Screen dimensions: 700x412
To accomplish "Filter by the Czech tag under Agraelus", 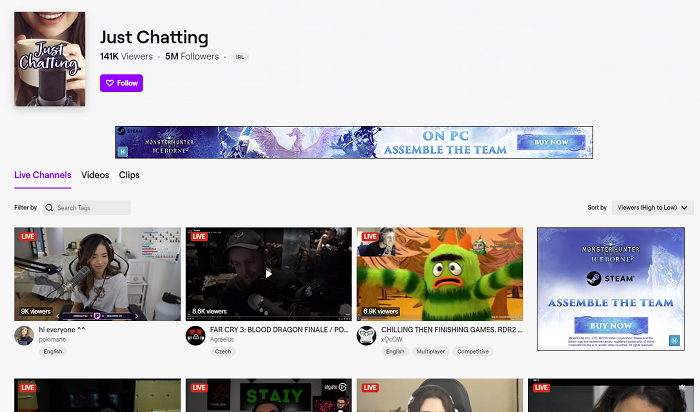I will tap(221, 352).
